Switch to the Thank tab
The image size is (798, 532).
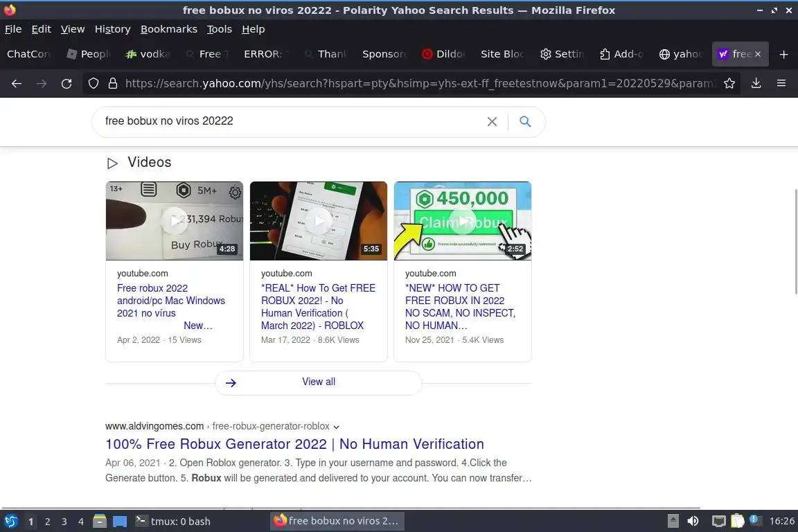pyautogui.click(x=326, y=54)
